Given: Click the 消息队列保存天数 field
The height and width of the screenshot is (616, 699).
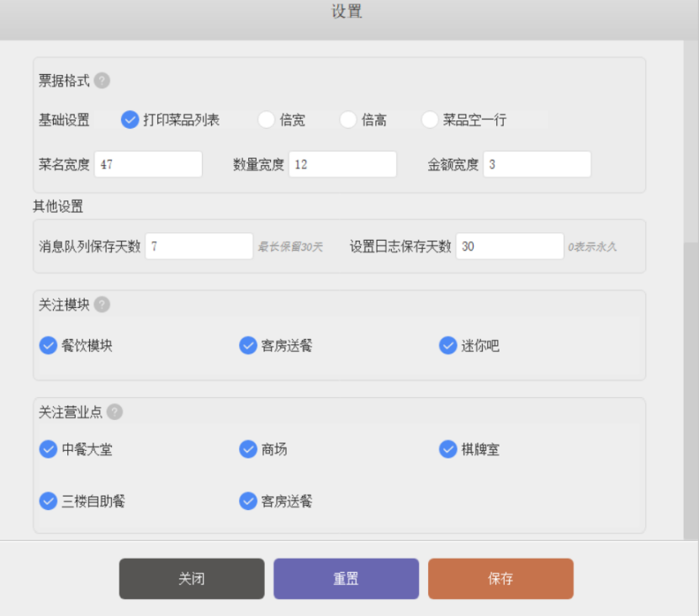Looking at the screenshot, I should pyautogui.click(x=199, y=247).
